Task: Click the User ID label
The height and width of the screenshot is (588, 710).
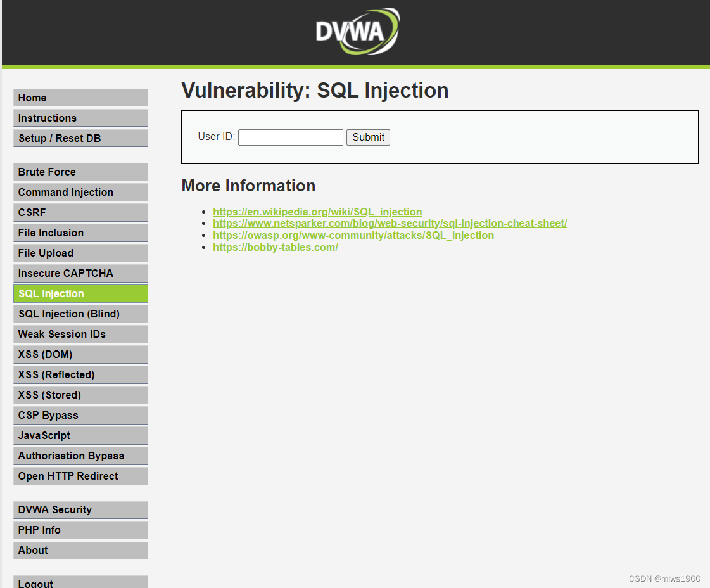Action: click(216, 137)
